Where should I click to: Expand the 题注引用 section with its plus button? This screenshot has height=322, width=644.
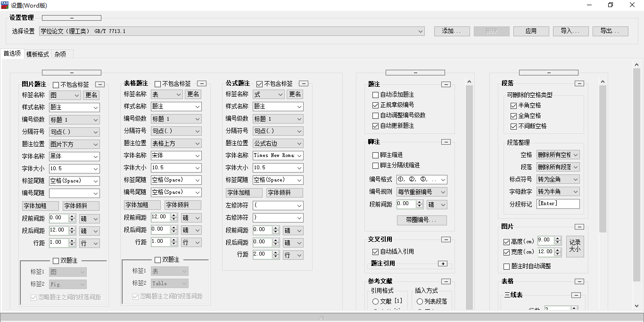pyautogui.click(x=442, y=264)
